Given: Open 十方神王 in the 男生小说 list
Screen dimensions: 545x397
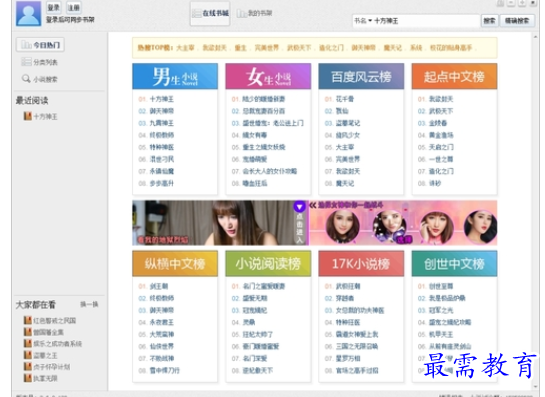Looking at the screenshot, I should click(x=162, y=99).
